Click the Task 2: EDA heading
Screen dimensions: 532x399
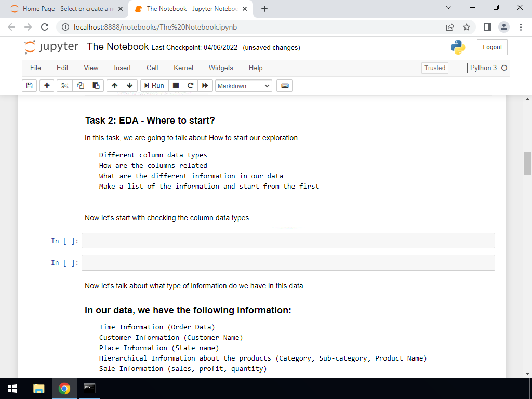pyautogui.click(x=150, y=121)
